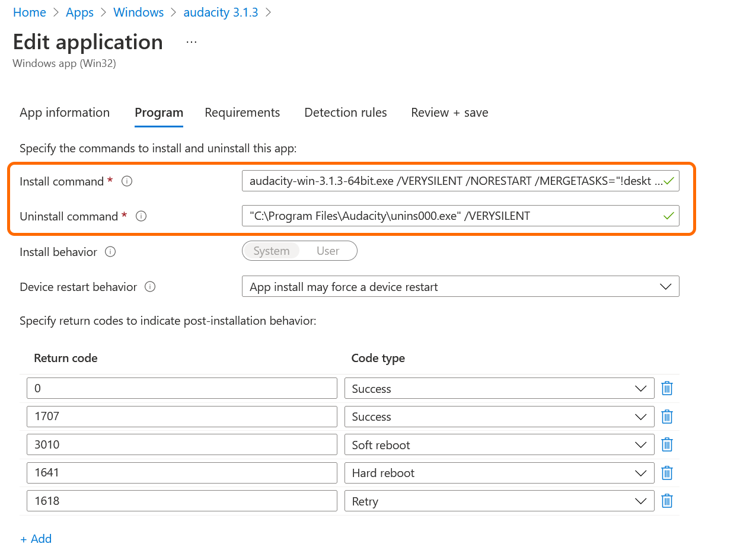Set install behavior to System

pyautogui.click(x=272, y=251)
